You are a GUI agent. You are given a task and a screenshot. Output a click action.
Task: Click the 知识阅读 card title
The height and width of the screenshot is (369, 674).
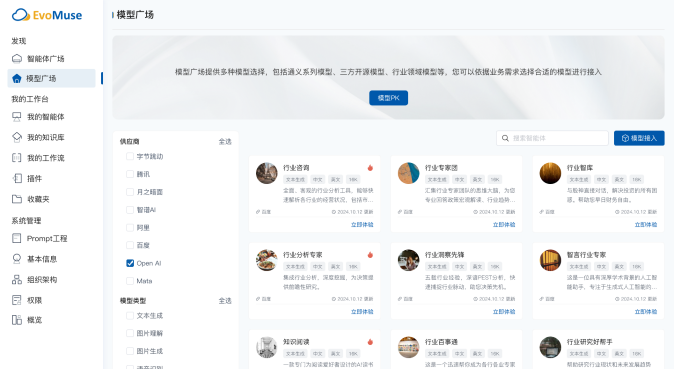pos(296,342)
